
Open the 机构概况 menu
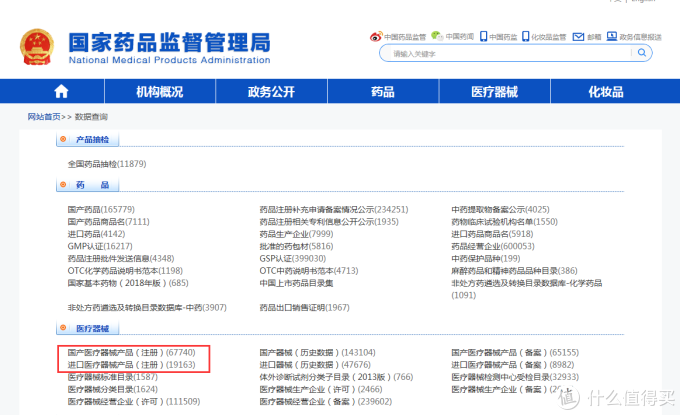coord(160,91)
